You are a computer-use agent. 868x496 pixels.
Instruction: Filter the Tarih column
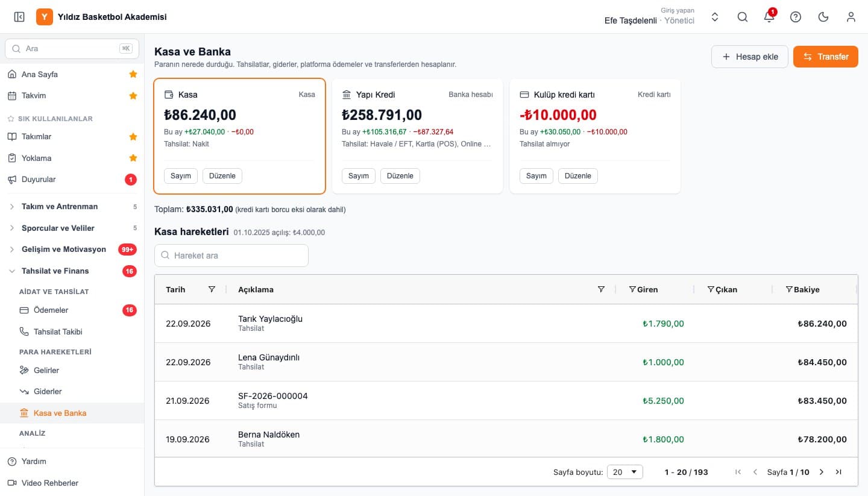(x=212, y=289)
